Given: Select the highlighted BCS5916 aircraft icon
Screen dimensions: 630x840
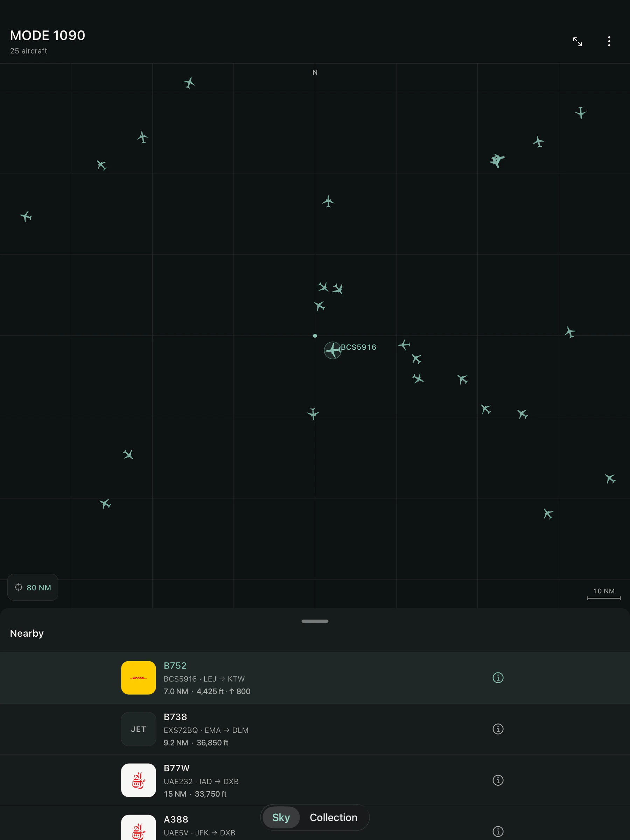Looking at the screenshot, I should click(x=332, y=350).
